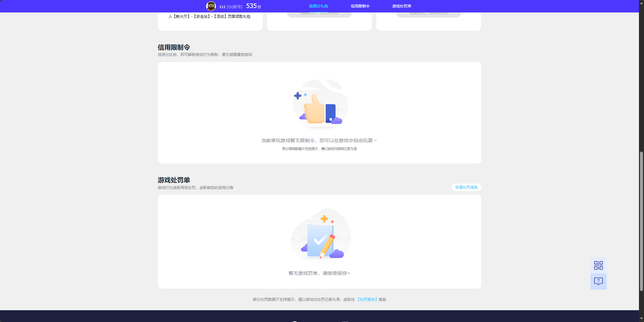Open the help question floating icon
644x322 pixels.
(x=599, y=282)
